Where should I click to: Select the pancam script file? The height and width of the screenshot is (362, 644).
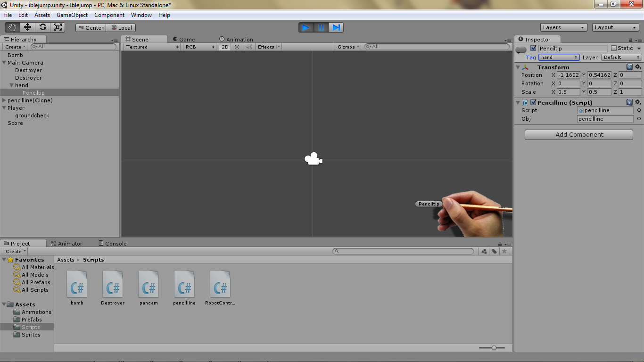click(149, 288)
